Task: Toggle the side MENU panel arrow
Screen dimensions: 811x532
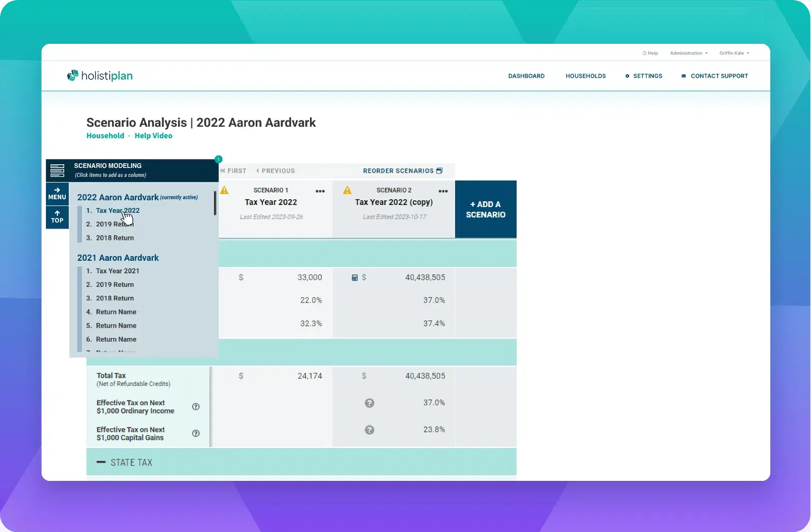Action: (57, 194)
